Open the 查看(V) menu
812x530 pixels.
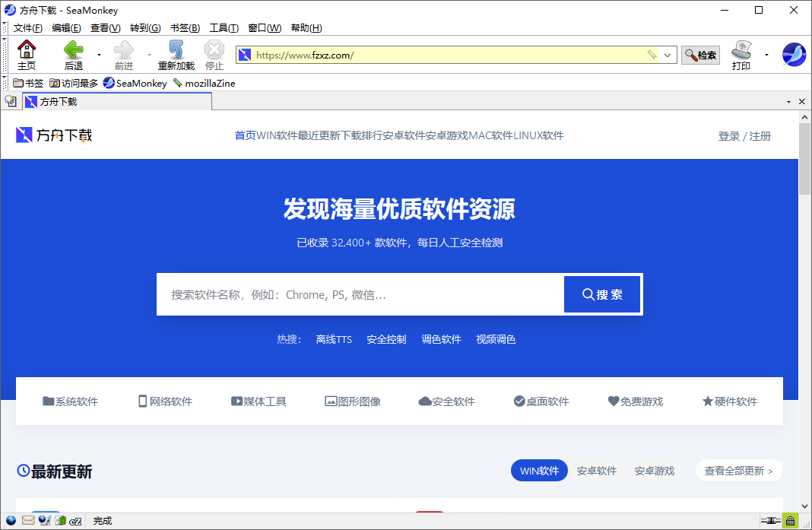point(106,28)
